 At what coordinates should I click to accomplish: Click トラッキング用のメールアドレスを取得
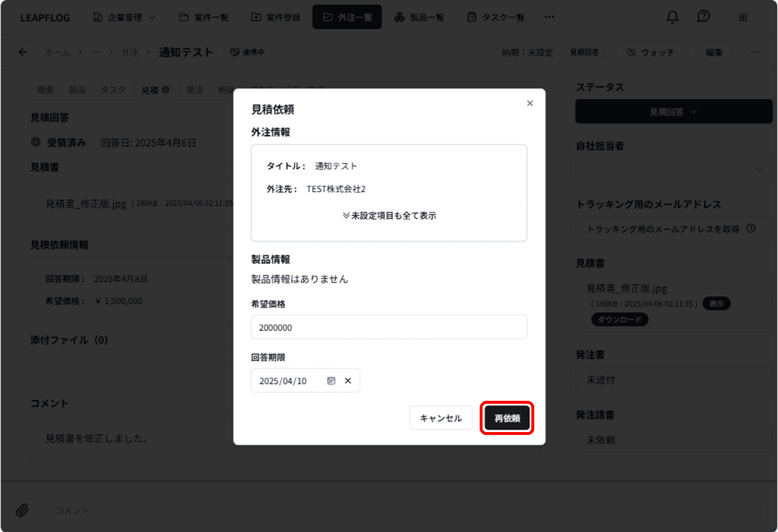pos(663,229)
